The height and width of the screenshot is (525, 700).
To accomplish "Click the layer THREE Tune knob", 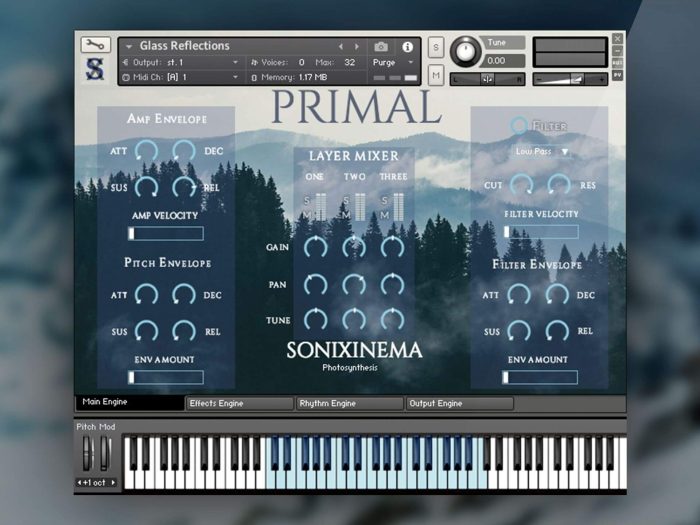I will point(392,319).
